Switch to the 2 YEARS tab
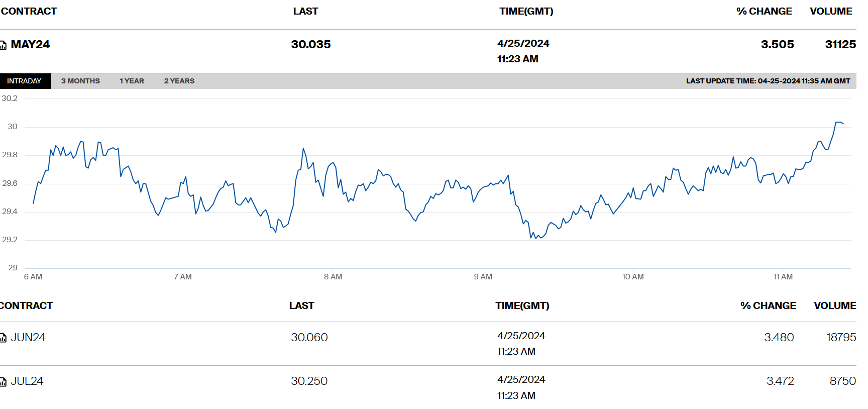 179,81
